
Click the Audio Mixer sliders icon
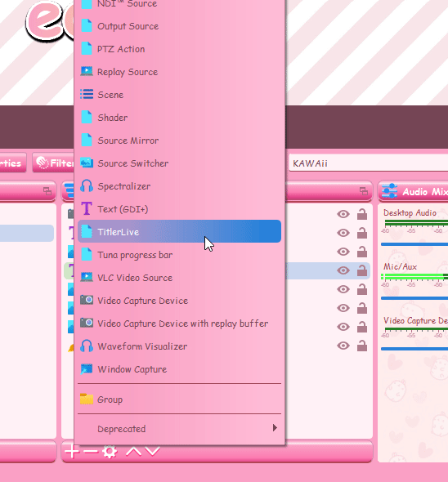pyautogui.click(x=389, y=191)
